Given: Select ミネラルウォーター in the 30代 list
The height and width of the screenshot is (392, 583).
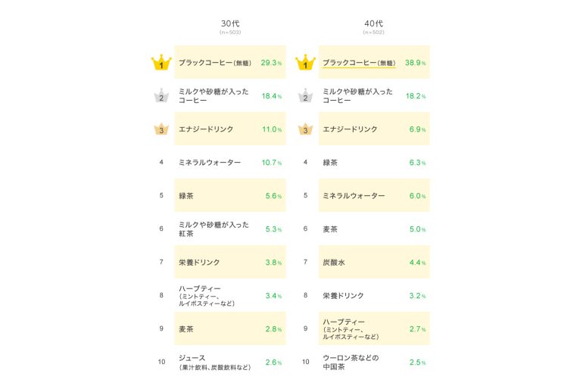Looking at the screenshot, I should pyautogui.click(x=210, y=163).
